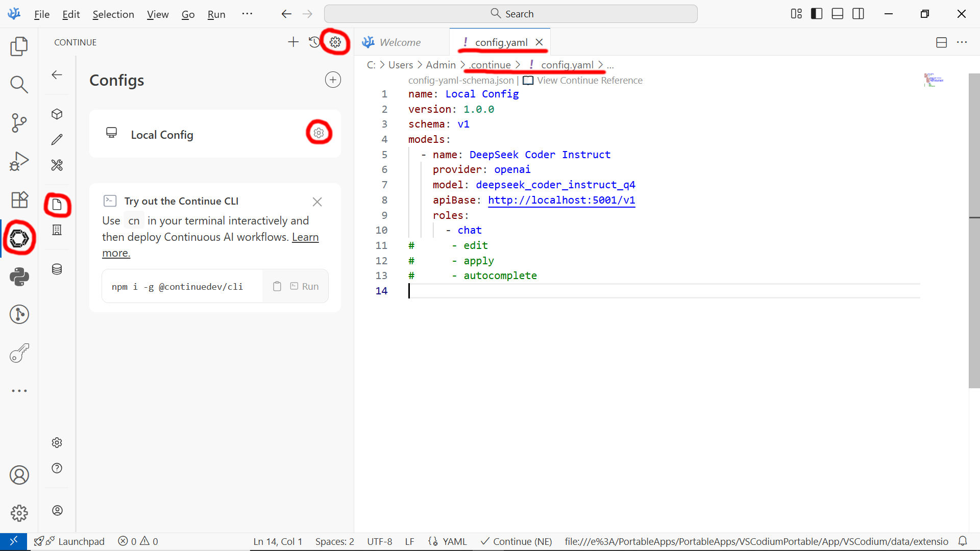980x551 pixels.
Task: Open Continue config history icon
Action: point(314,42)
